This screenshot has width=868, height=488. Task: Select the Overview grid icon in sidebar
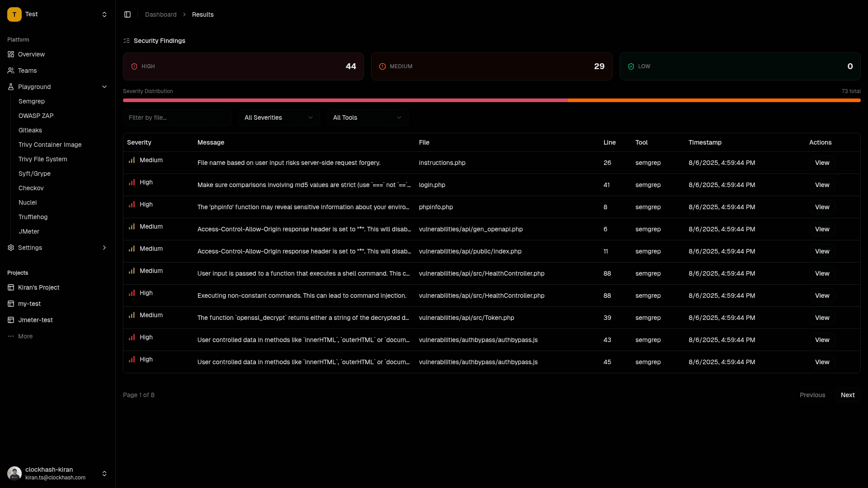pos(10,54)
